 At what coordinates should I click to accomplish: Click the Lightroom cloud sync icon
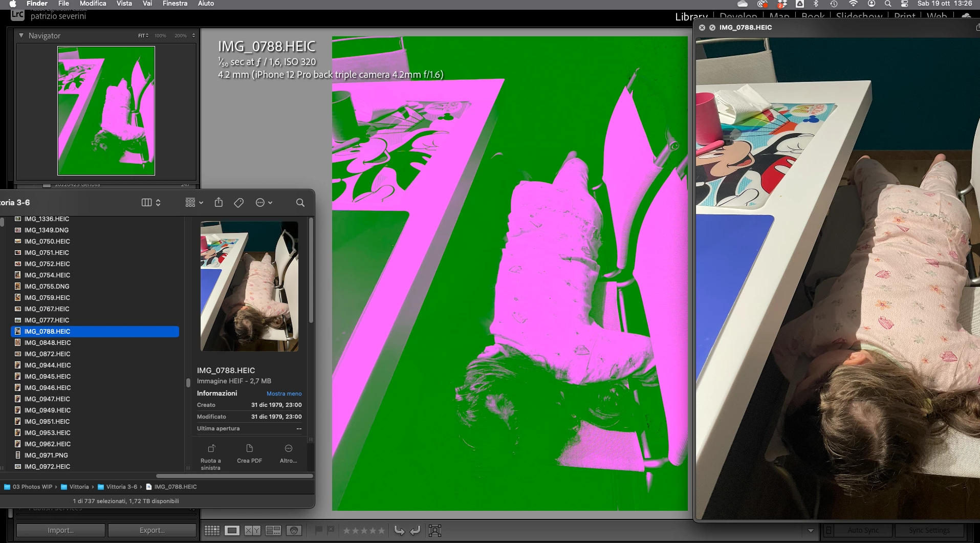point(966,16)
